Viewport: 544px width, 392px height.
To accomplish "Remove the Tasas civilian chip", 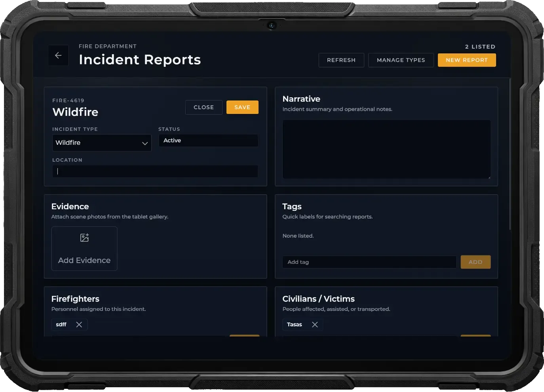I will coord(315,324).
